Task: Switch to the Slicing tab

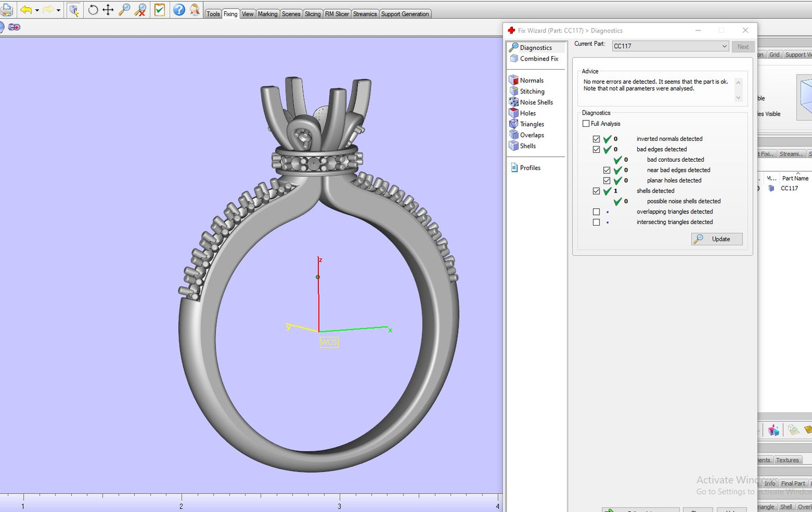Action: (x=312, y=14)
